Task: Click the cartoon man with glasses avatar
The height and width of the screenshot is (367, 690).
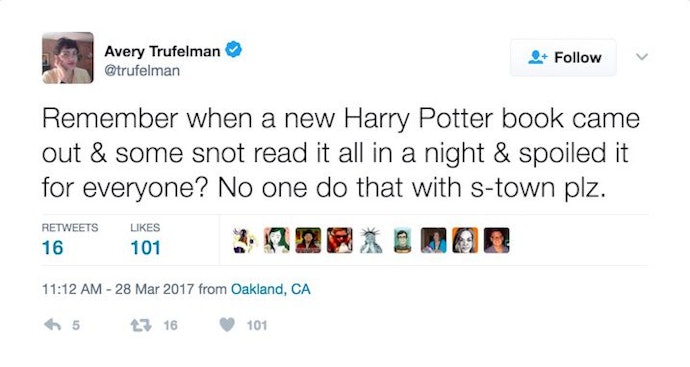Action: tap(402, 240)
